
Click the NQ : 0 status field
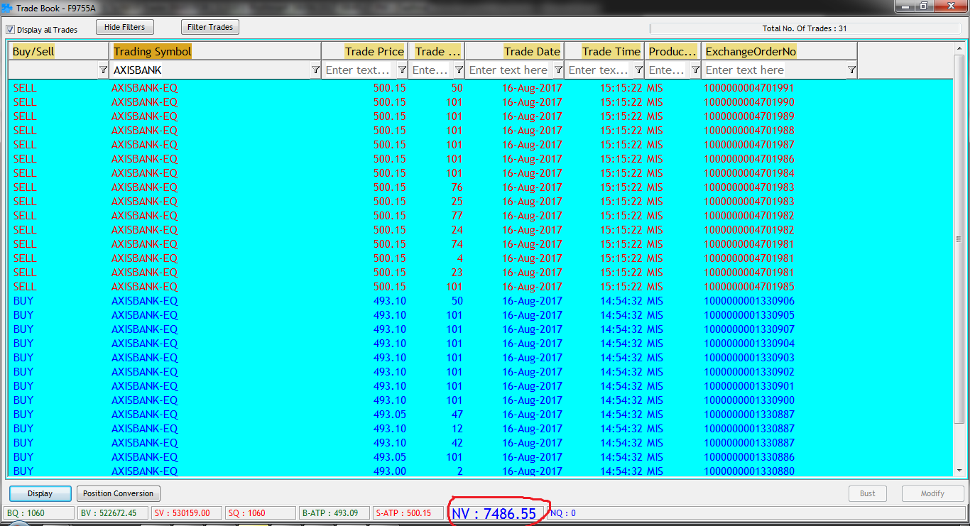756,513
